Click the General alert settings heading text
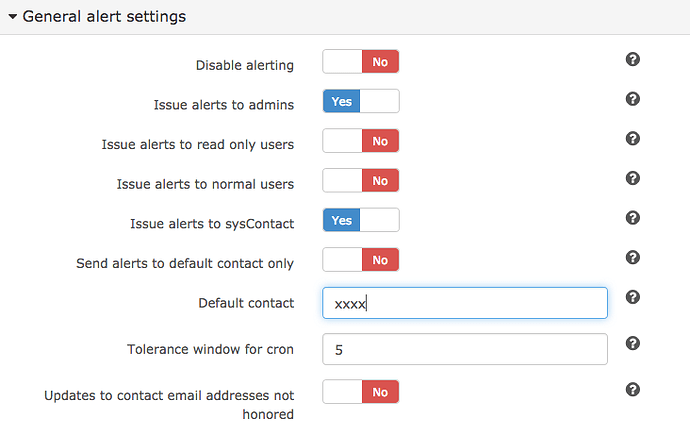The width and height of the screenshot is (690, 434). 104,17
